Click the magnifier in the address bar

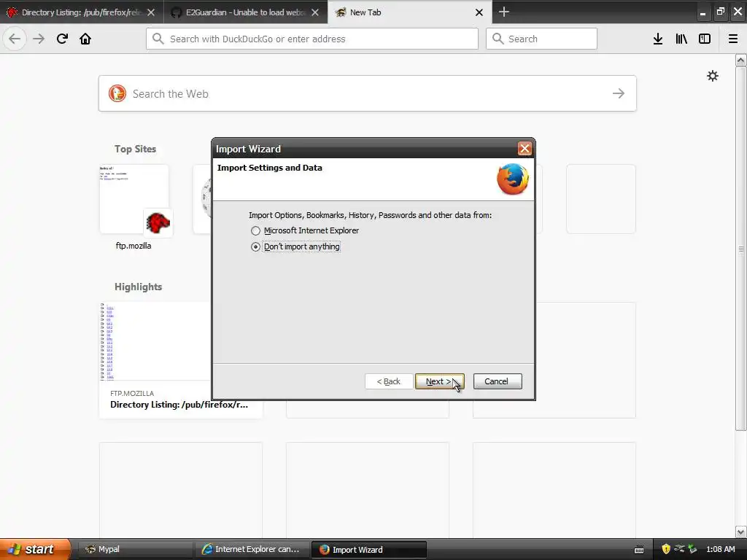point(158,39)
